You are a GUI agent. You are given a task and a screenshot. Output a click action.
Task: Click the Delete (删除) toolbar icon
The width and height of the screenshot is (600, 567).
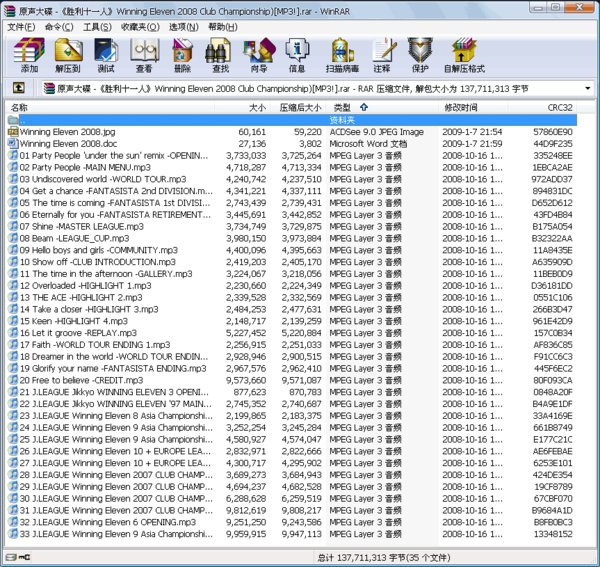(x=183, y=55)
